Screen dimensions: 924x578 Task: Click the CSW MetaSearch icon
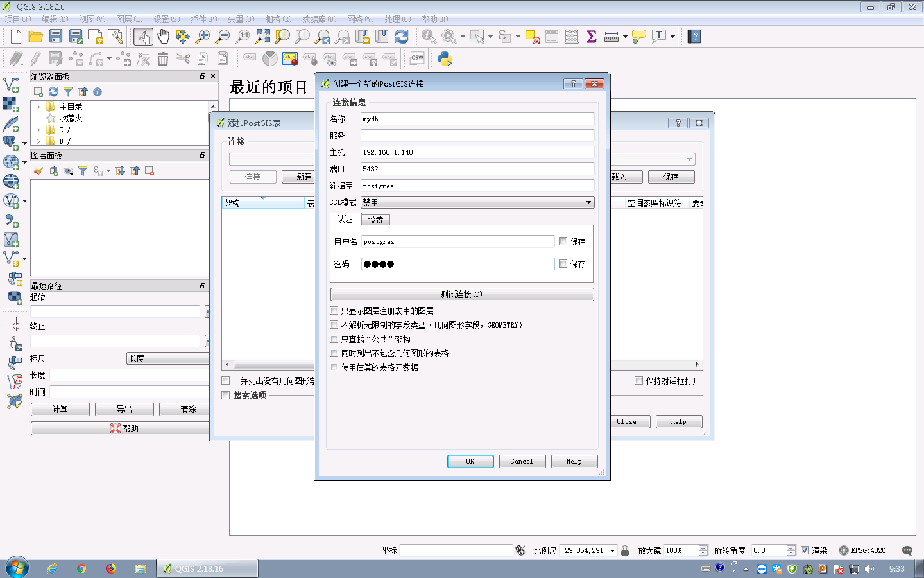[x=417, y=58]
